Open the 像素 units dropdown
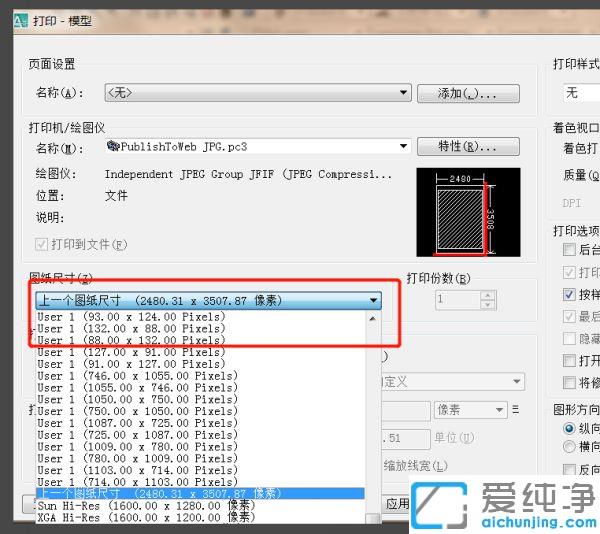Screen dimensions: 600x534 (x=502, y=410)
